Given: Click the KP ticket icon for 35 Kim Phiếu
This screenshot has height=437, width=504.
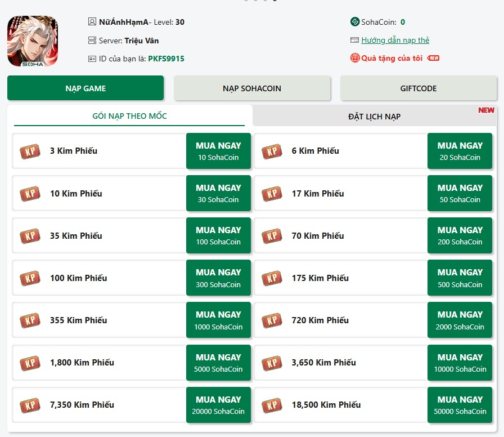Looking at the screenshot, I should click(x=30, y=236).
